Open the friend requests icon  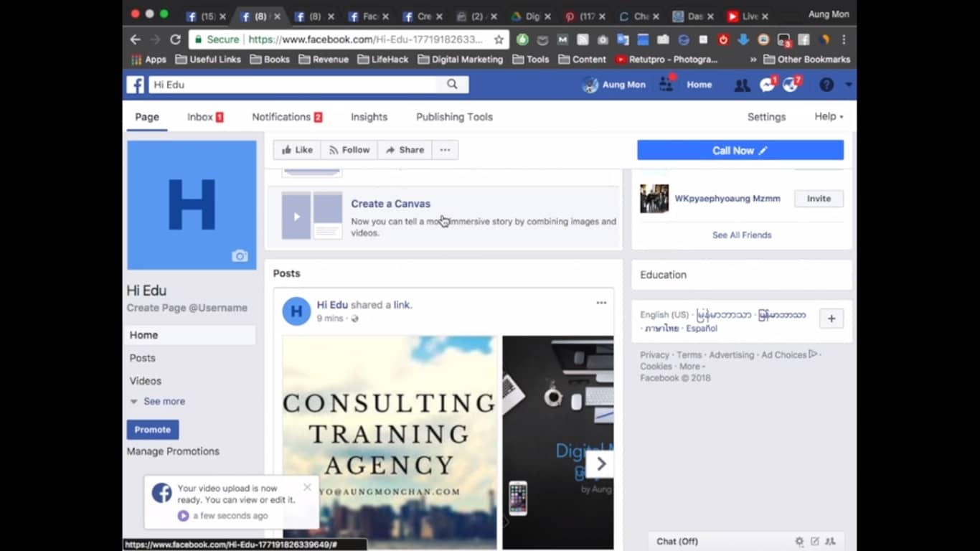[742, 85]
